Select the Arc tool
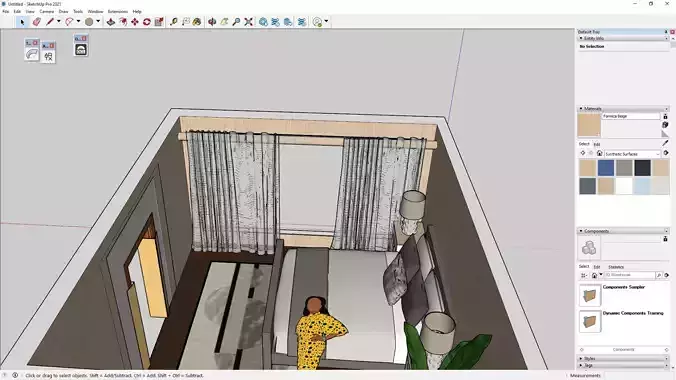The image size is (676, 380). (69, 22)
